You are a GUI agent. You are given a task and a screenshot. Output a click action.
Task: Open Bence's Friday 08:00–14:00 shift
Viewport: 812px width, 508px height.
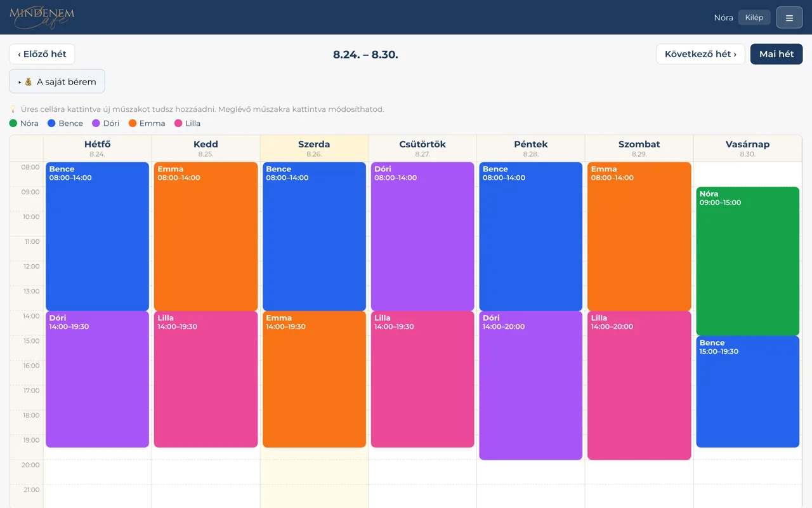531,236
